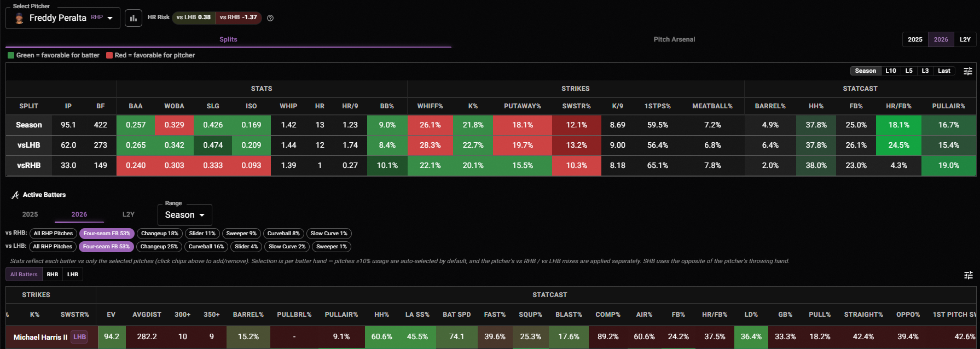This screenshot has width=980, height=349.
Task: Click the Active Batters team logo icon
Action: [x=15, y=195]
